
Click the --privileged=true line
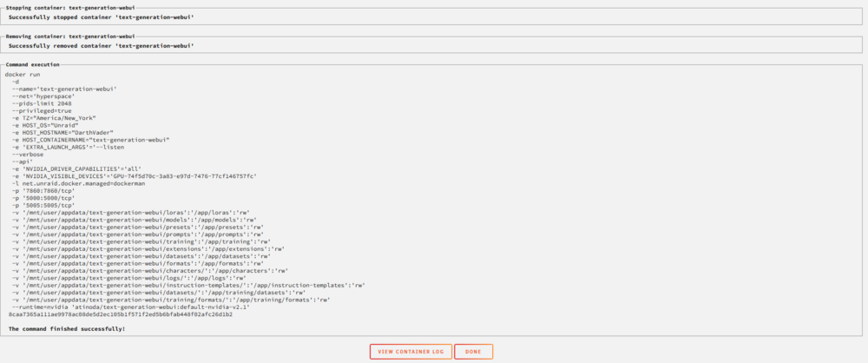[x=42, y=110]
